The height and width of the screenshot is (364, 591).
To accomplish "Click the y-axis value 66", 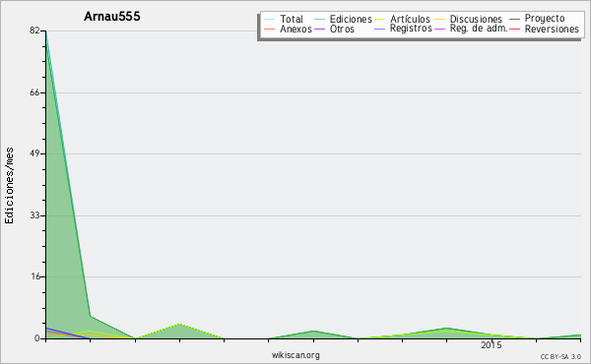I will coord(34,92).
